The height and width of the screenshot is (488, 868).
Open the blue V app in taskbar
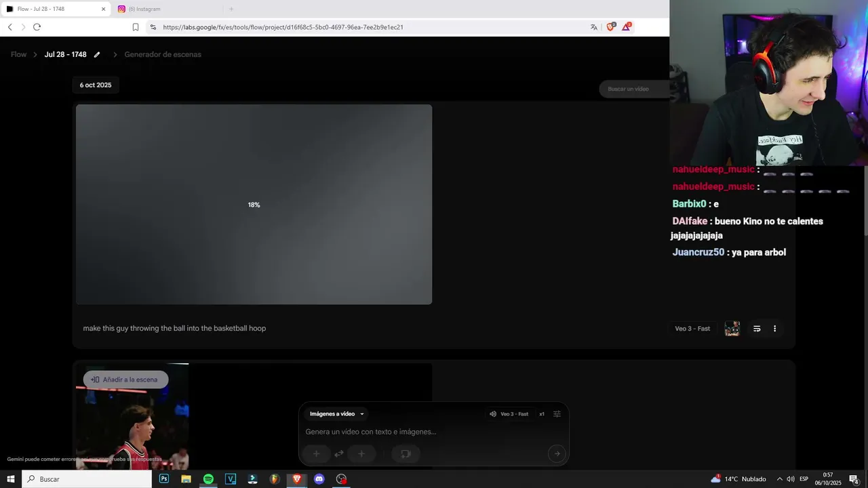(231, 479)
